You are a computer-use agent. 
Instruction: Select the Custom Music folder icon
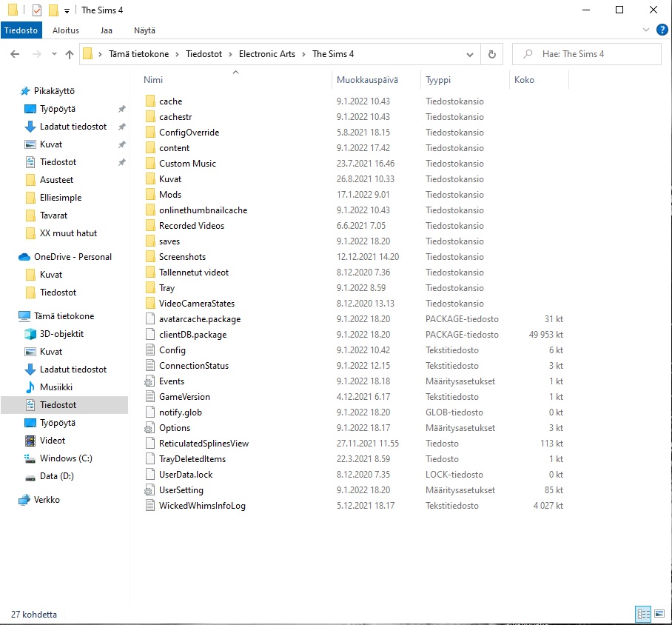click(x=150, y=164)
